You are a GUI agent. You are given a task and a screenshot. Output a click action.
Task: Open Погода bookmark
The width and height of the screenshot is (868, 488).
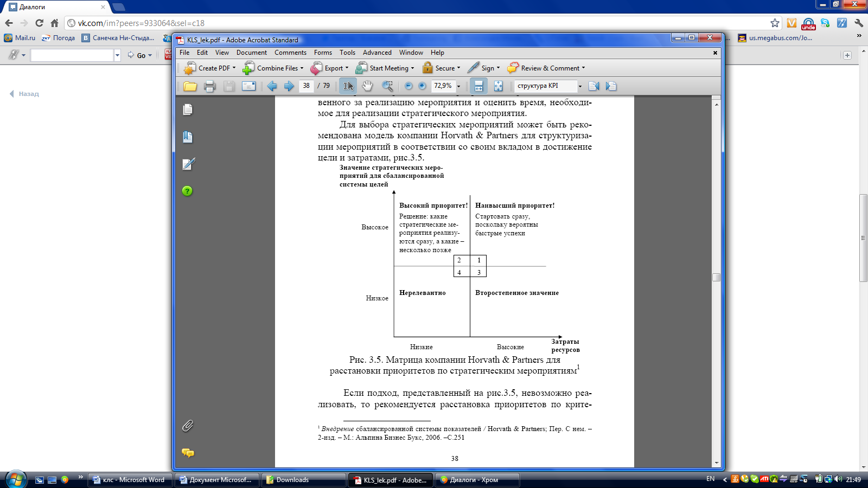[59, 38]
